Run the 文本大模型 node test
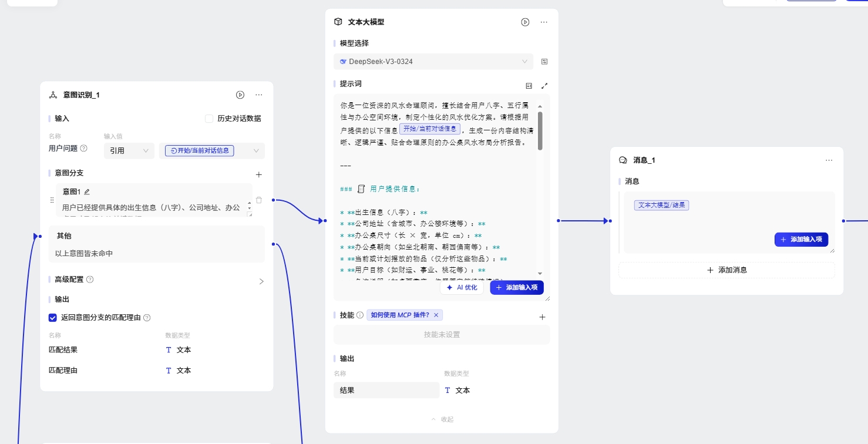868x444 pixels. point(524,22)
